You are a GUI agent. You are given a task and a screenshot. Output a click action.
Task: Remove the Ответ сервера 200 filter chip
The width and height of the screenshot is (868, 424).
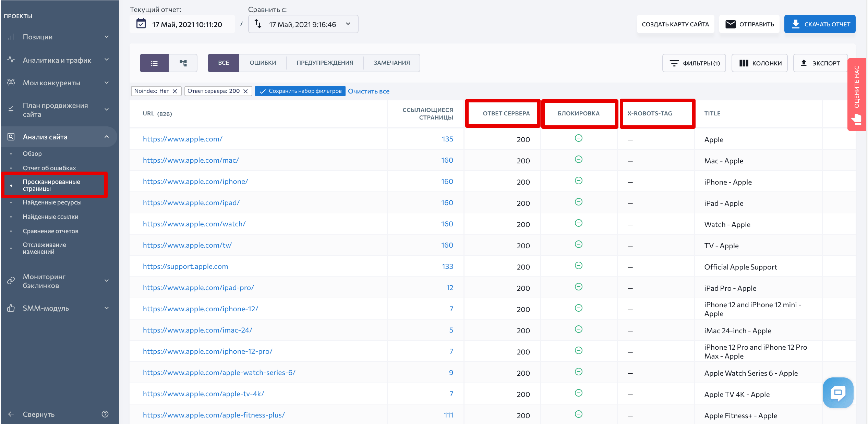coord(245,91)
